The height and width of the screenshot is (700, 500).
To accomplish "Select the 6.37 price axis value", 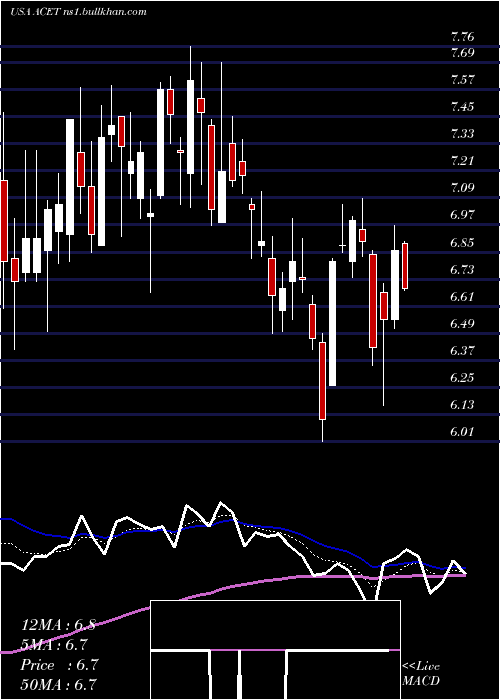I will pos(462,351).
